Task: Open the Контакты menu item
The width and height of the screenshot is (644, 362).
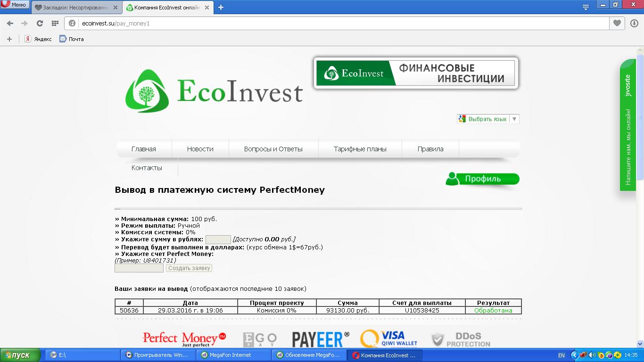Action: [147, 168]
